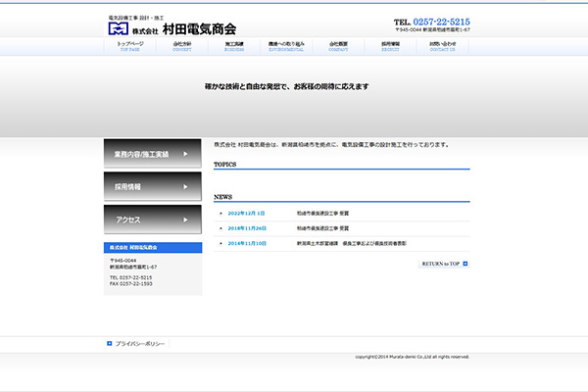Select the 施工実績 navigation item
Viewport: 588px width, 392px height.
234,46
